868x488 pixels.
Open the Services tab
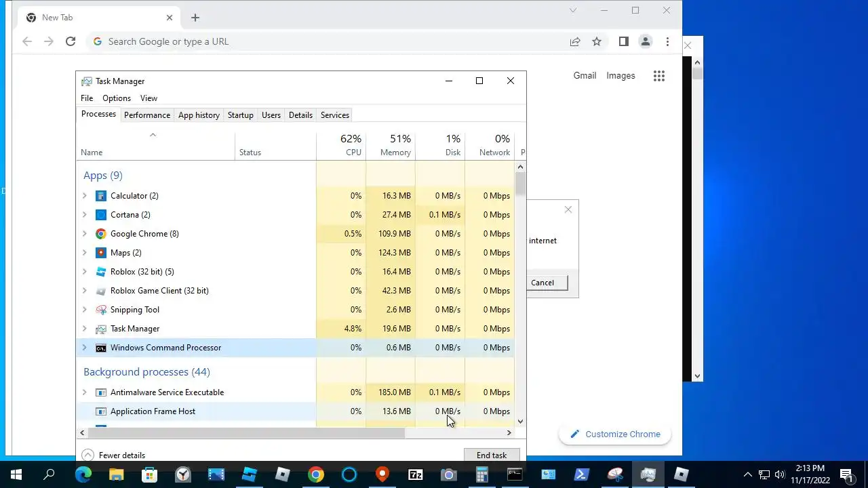pos(335,115)
